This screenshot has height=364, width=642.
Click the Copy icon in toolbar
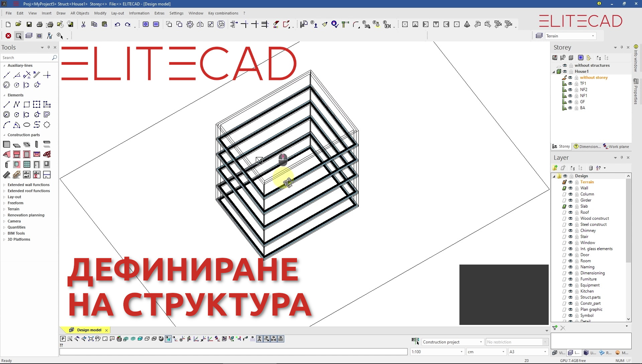point(94,24)
